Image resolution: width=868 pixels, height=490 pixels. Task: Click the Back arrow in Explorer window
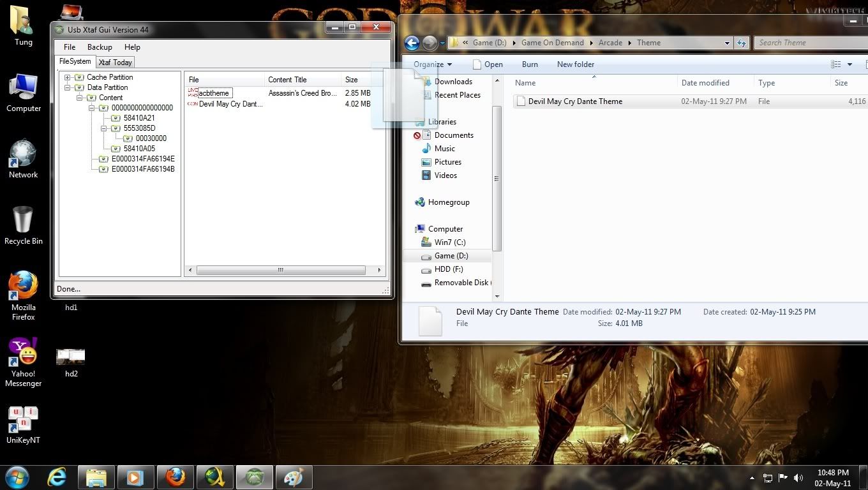412,43
